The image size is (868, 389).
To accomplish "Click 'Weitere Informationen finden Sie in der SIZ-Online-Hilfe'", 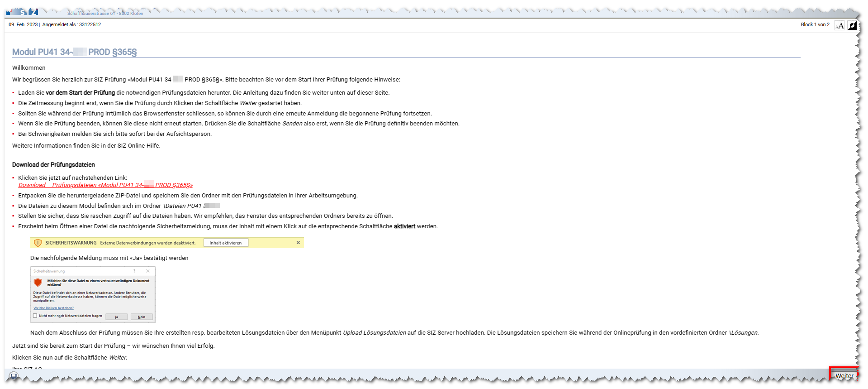I will pyautogui.click(x=86, y=146).
